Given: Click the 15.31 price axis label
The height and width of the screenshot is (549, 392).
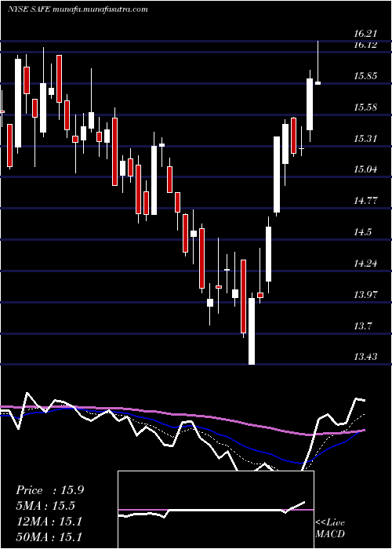Looking at the screenshot, I should click(x=365, y=139).
